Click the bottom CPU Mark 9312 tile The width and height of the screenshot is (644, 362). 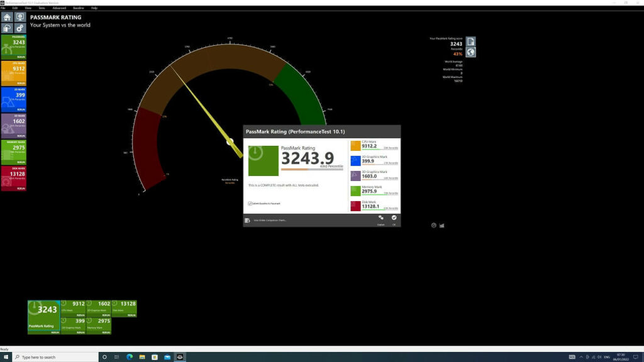coord(74,309)
